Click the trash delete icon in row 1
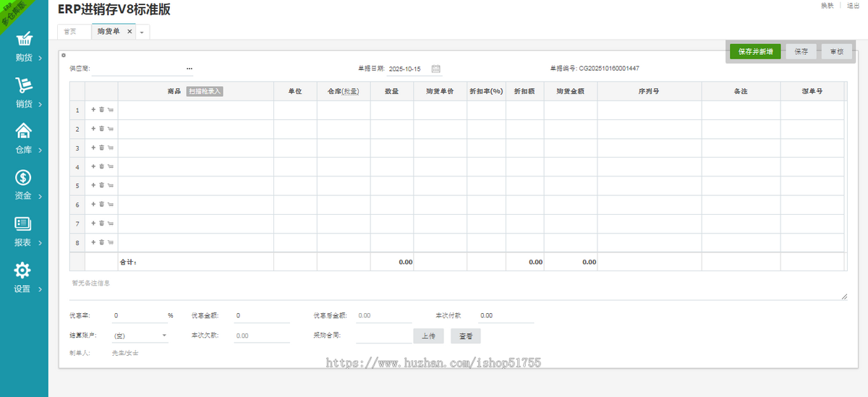 [x=101, y=110]
